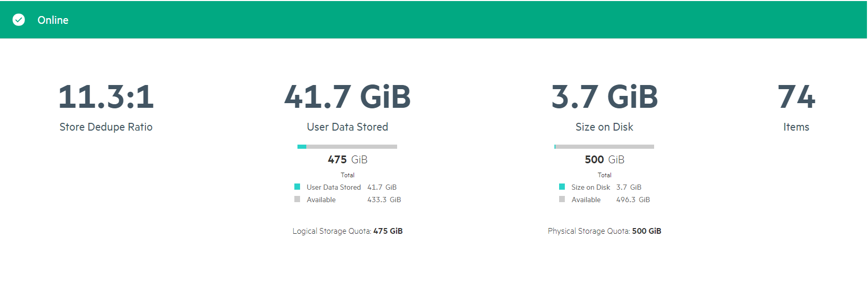Click the Physical Storage Quota text

(604, 231)
